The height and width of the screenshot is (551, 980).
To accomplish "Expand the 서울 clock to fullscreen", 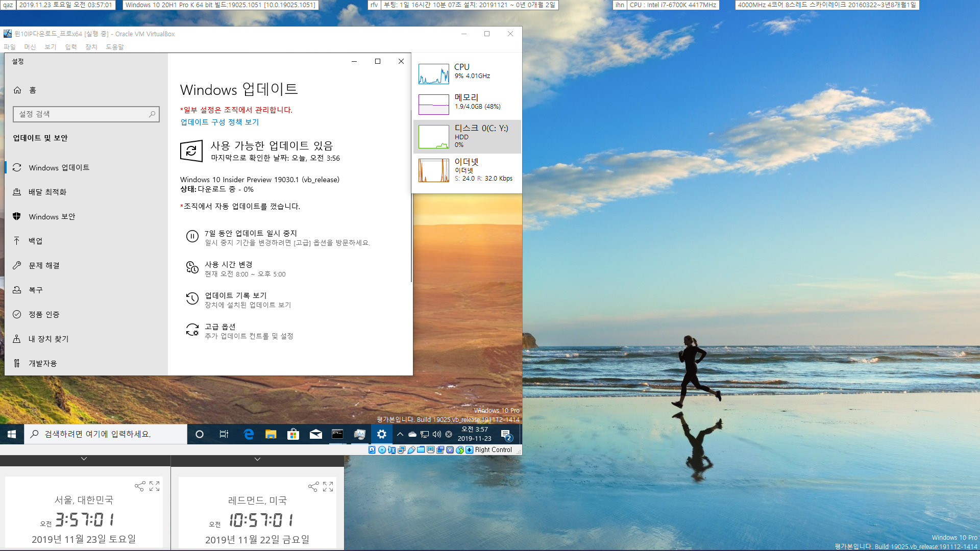I will pos(154,486).
